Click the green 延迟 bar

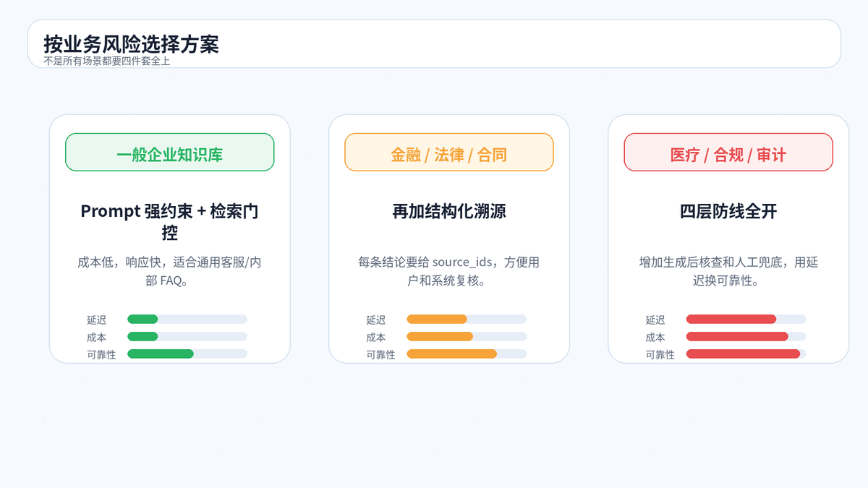point(187,320)
